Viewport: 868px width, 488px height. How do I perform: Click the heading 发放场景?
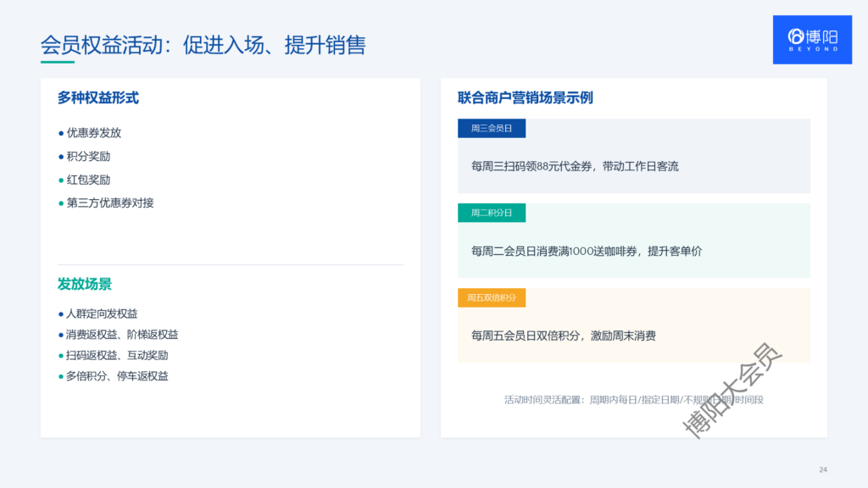coord(85,285)
